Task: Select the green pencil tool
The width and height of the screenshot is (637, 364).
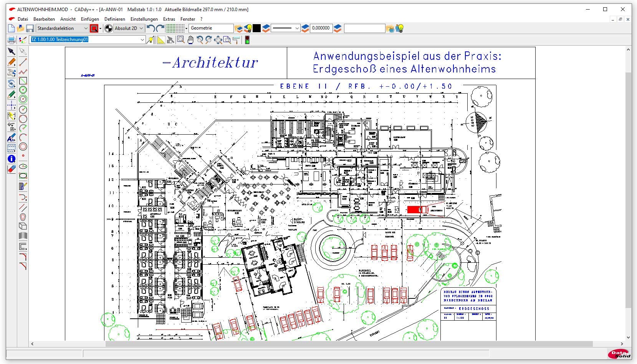Action: 12,95
